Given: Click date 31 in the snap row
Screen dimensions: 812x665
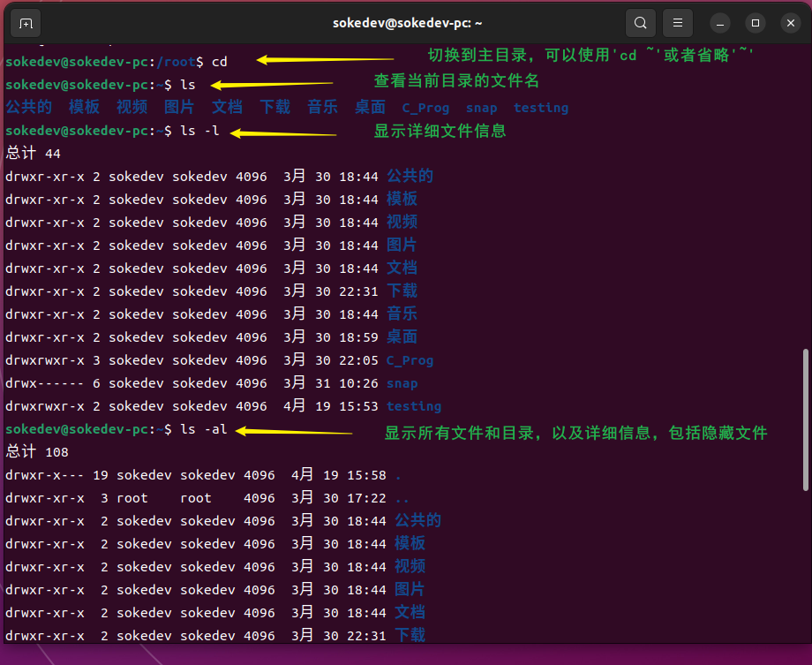Looking at the screenshot, I should click(x=323, y=383).
